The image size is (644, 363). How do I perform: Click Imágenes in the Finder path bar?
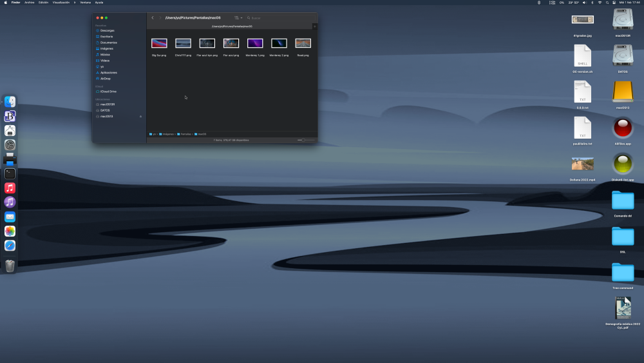pos(166,134)
